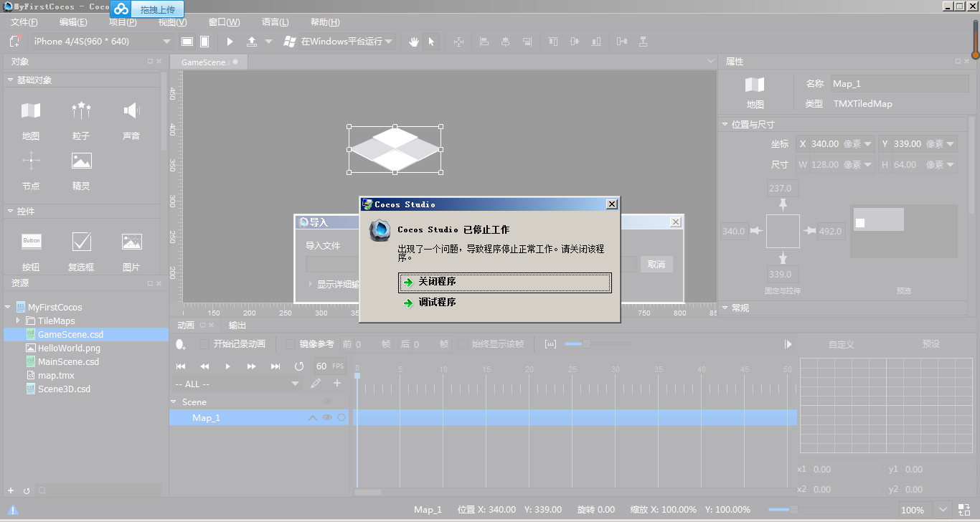Select the 节点 (Node) object icon

coord(31,161)
